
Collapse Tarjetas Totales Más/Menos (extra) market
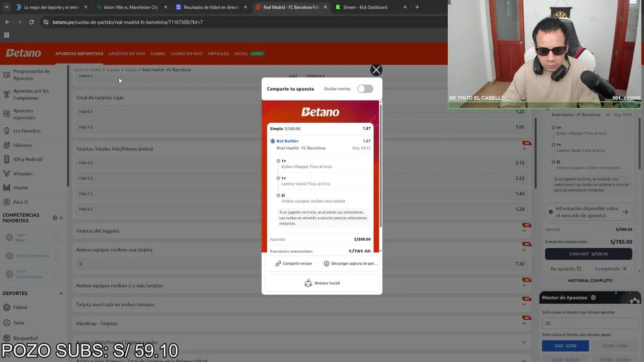(524, 149)
